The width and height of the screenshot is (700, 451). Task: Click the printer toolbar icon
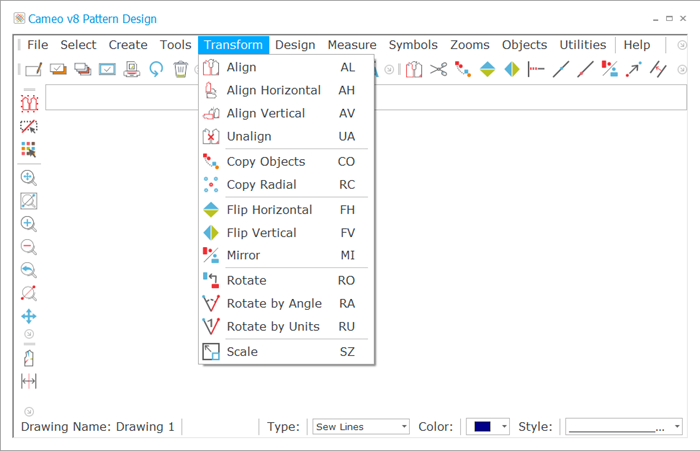tap(132, 70)
